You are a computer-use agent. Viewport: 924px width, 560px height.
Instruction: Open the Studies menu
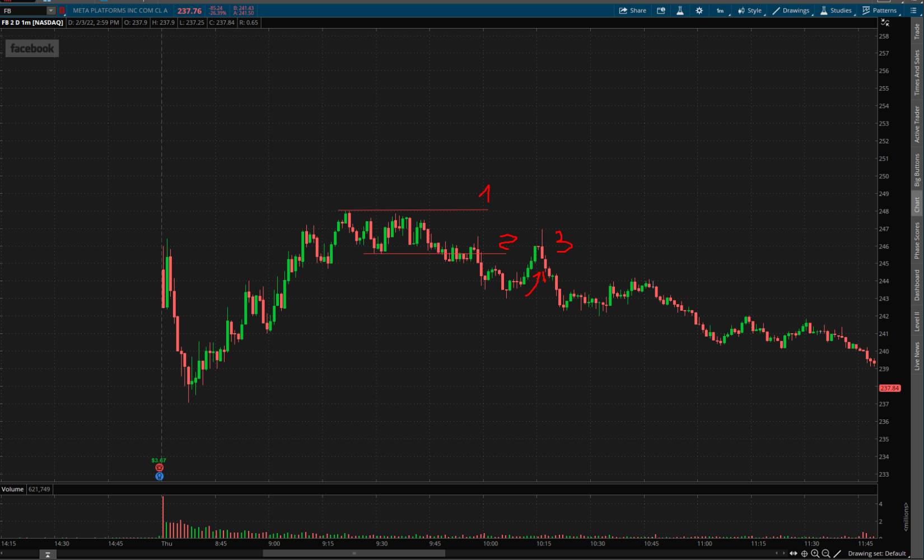point(836,11)
